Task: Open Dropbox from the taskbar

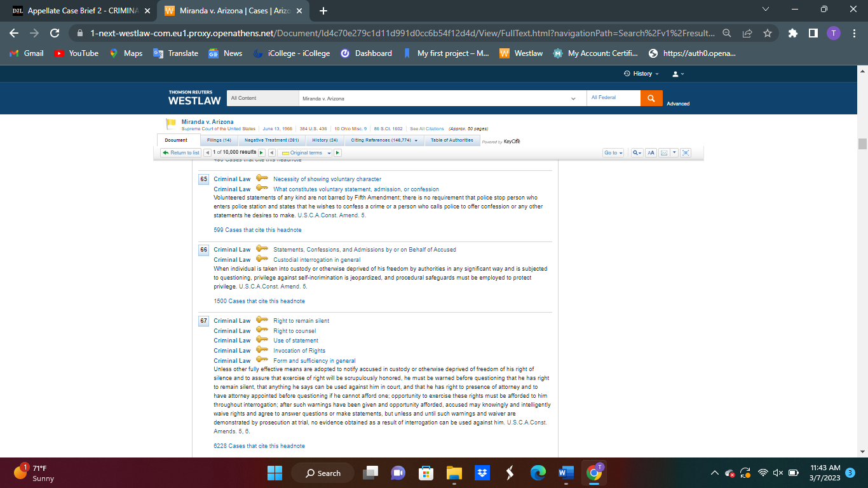Action: click(482, 473)
